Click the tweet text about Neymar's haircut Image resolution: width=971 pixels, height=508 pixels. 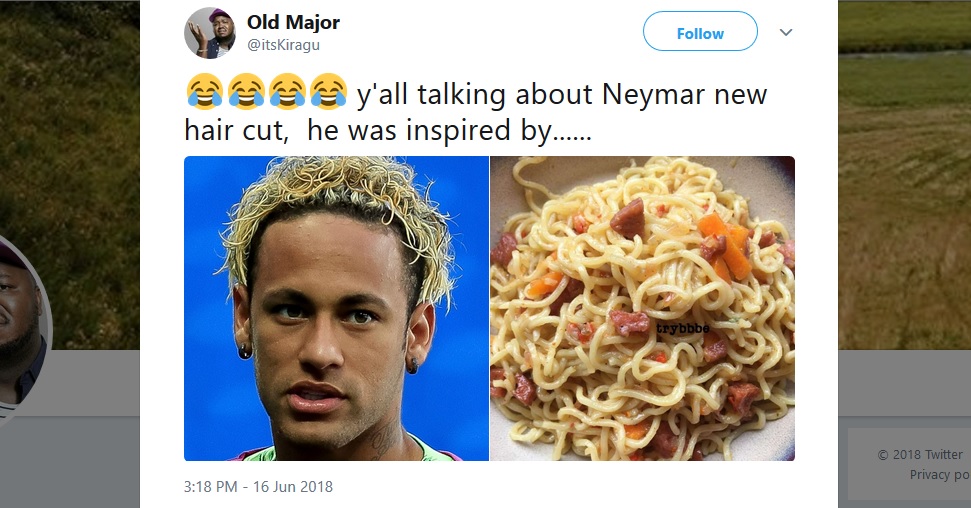tap(476, 112)
